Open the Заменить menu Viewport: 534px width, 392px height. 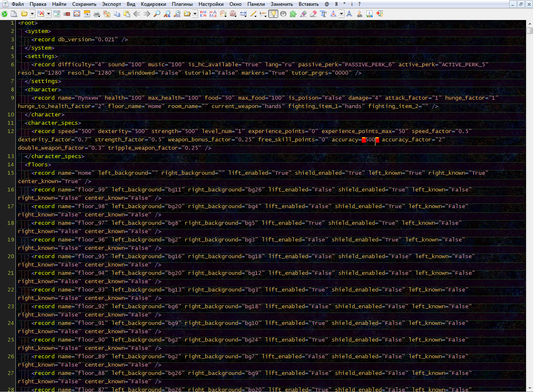click(x=282, y=4)
